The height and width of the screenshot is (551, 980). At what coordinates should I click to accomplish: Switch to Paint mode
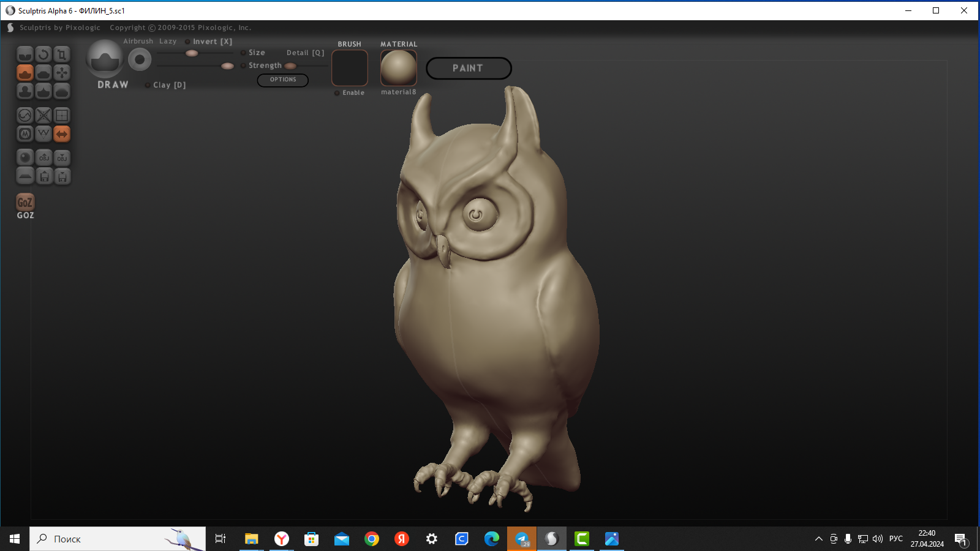(x=469, y=68)
